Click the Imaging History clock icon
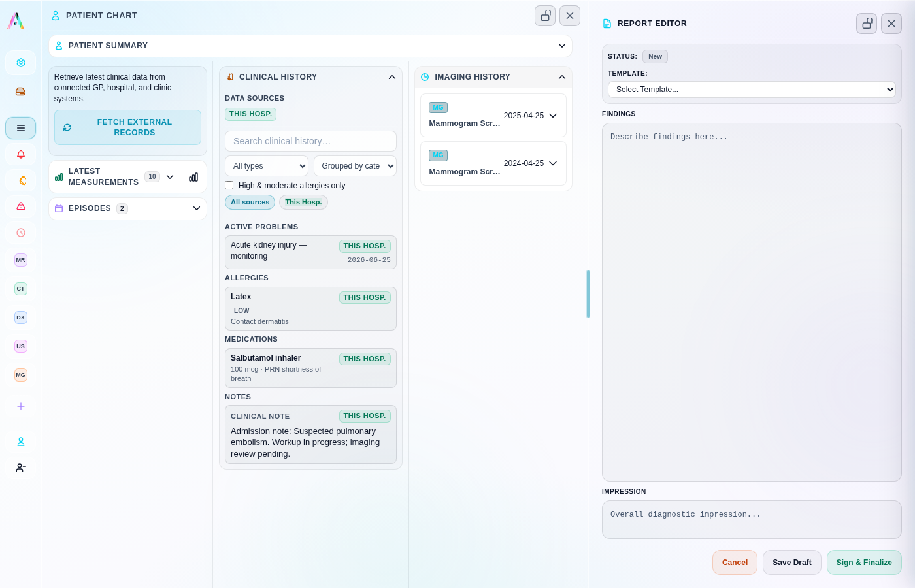Image resolution: width=915 pixels, height=588 pixels. pos(425,77)
